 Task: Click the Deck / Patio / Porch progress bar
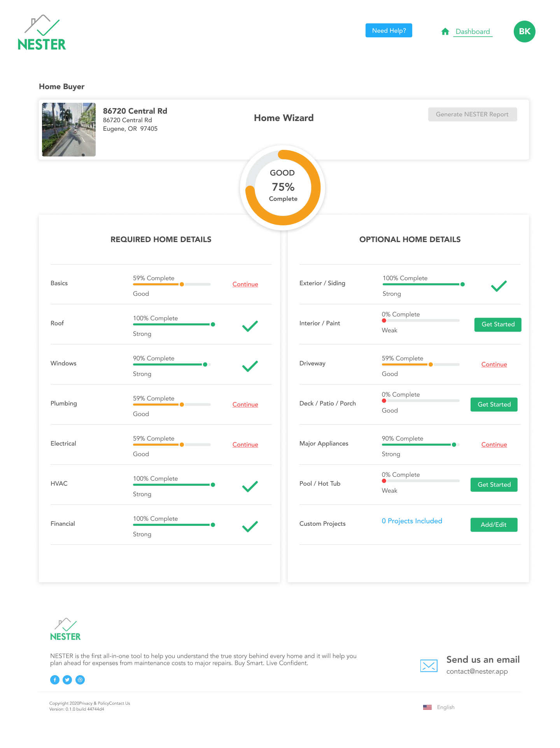(421, 401)
